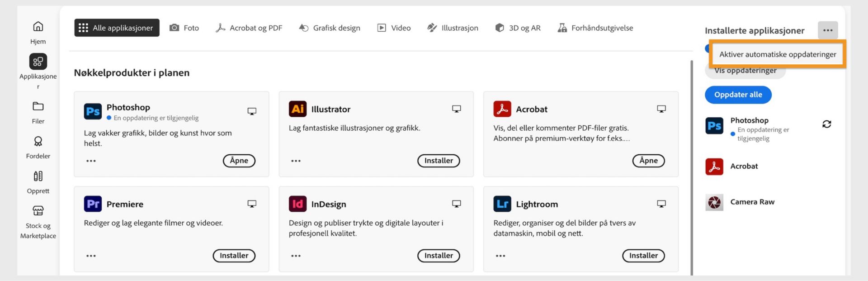
Task: Install Premiere
Action: pos(234,256)
